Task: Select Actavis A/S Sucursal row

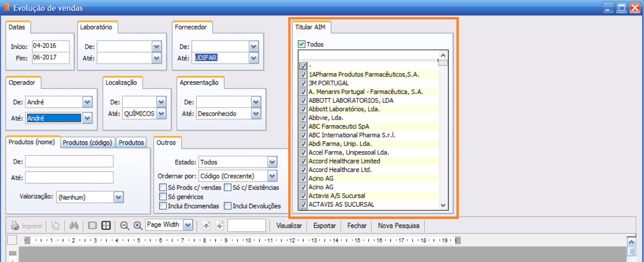Action: click(368, 195)
